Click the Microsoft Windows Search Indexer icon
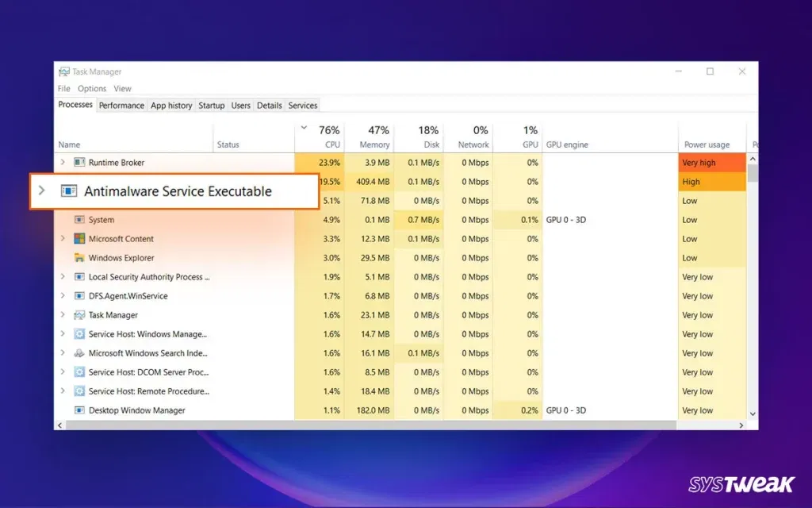812x508 pixels. pos(79,353)
